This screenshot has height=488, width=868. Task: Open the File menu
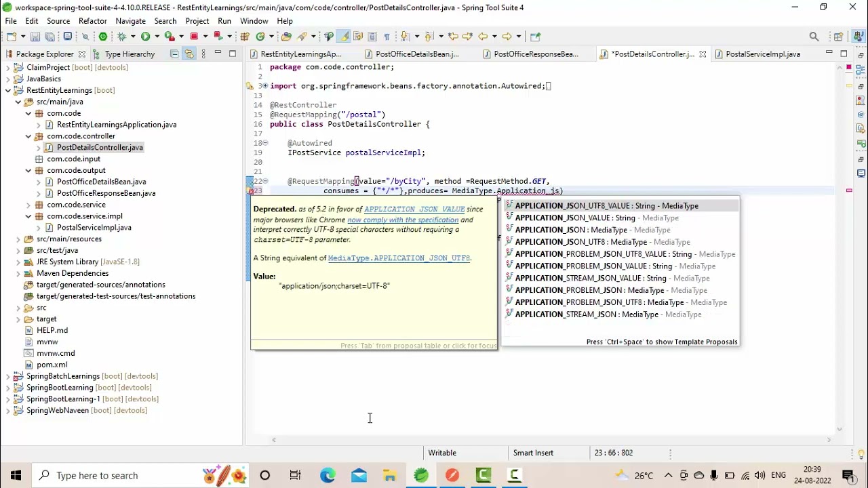pyautogui.click(x=11, y=21)
